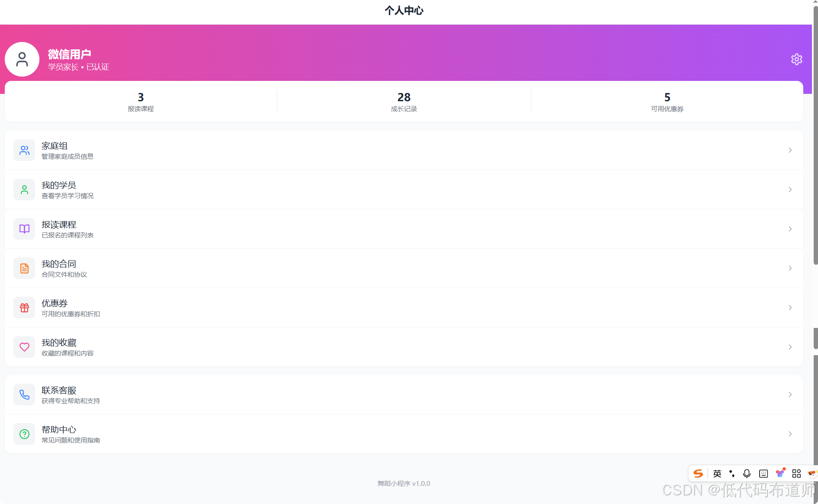Open the 帮助中心 menu entry
The width and height of the screenshot is (818, 504).
coord(404,434)
